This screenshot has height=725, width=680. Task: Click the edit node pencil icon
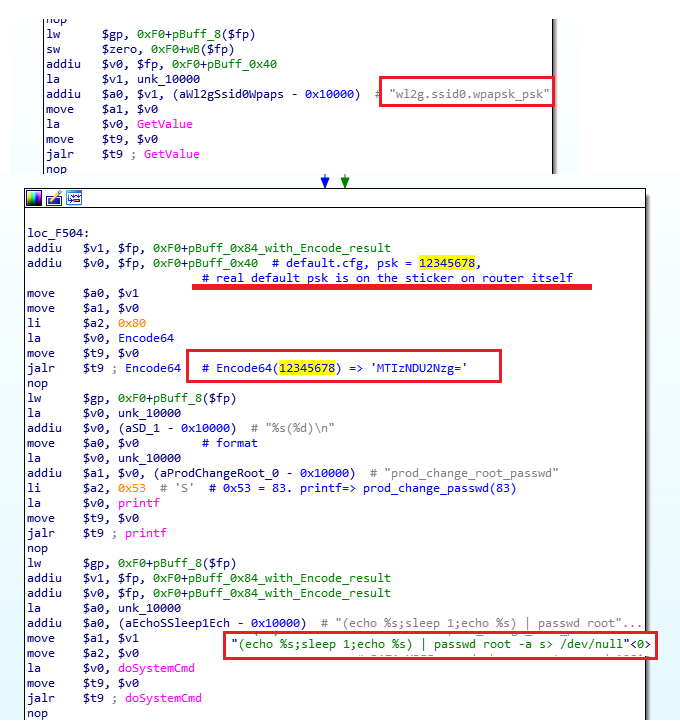click(54, 198)
